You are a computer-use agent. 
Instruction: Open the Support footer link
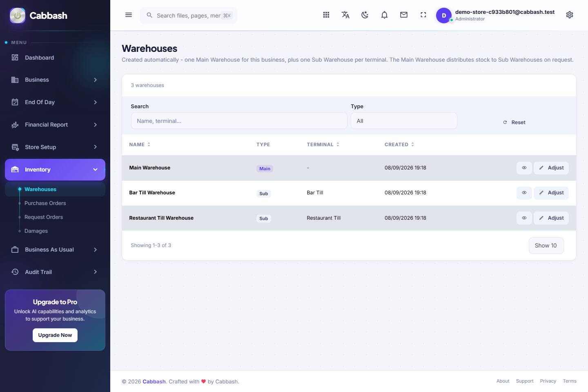click(x=525, y=381)
